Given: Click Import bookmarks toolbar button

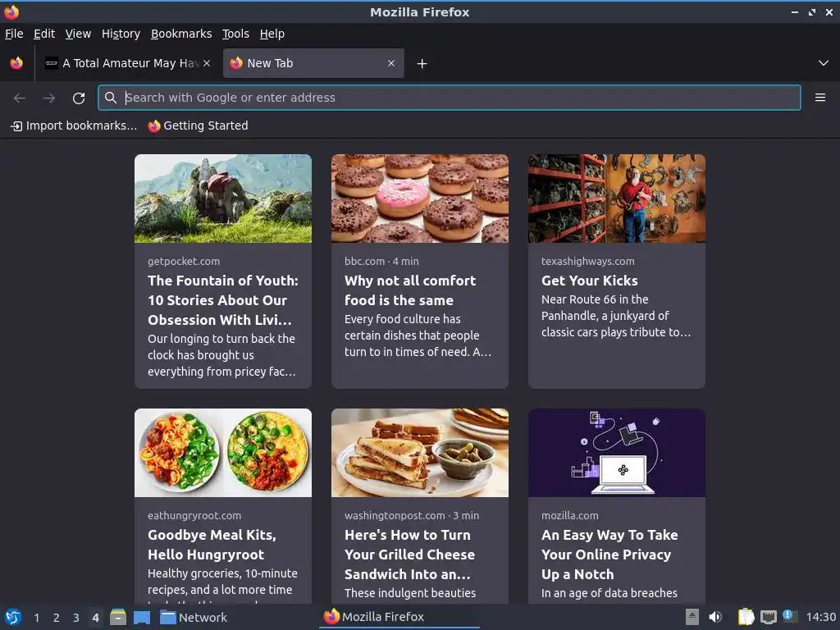Looking at the screenshot, I should (x=74, y=126).
